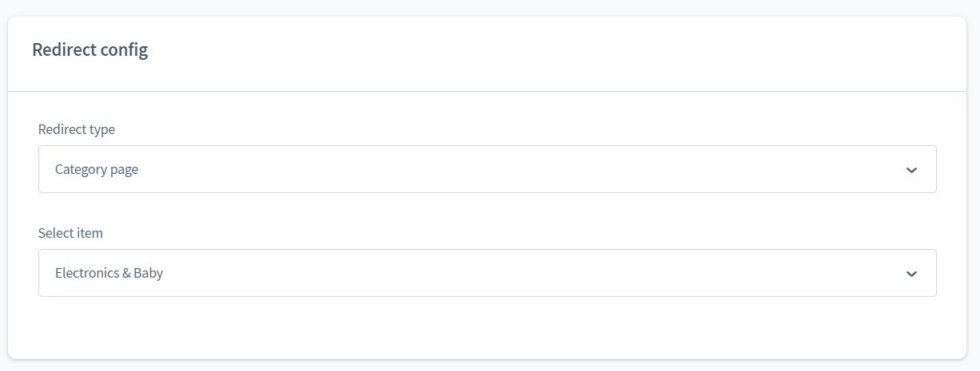
Task: Click the gap between the two dropdown fields
Action: [487, 211]
